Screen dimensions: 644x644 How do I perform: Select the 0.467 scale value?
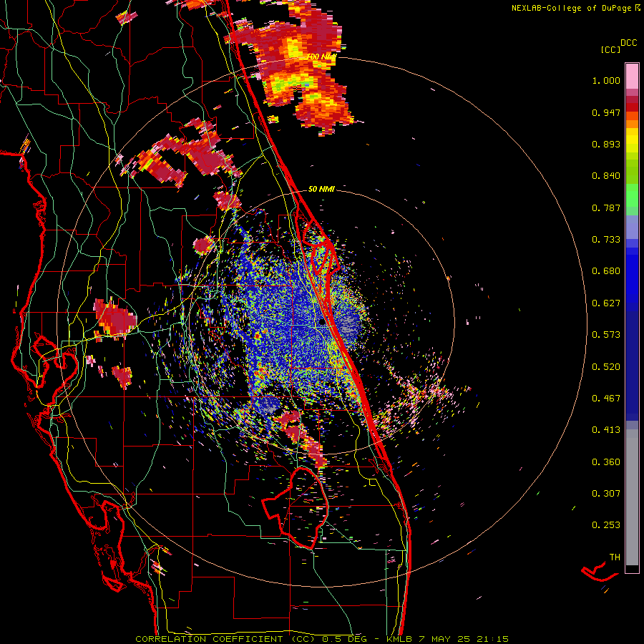[x=606, y=399]
